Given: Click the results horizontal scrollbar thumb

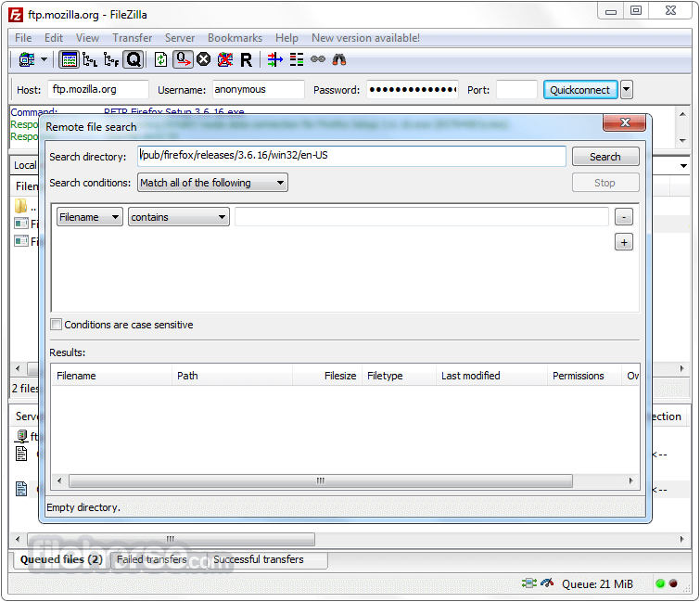Looking at the screenshot, I should point(321,480).
